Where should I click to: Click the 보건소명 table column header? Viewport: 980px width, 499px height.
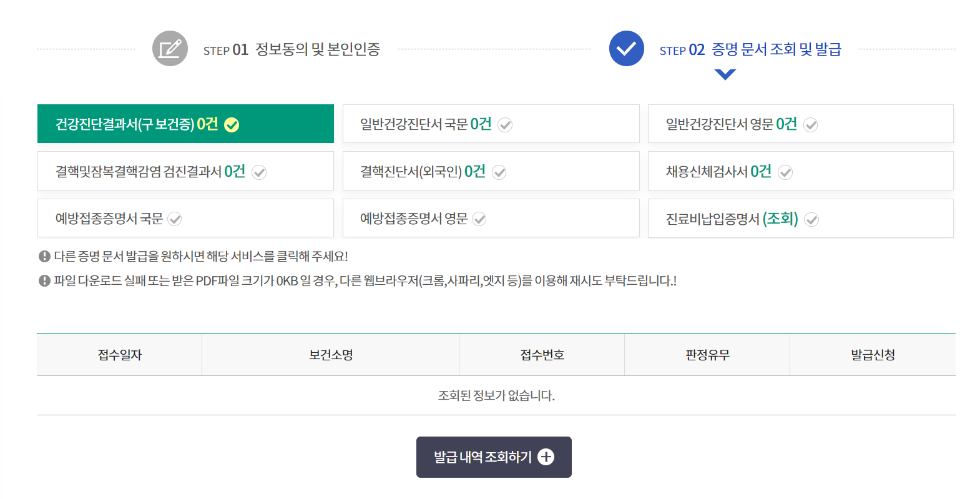click(330, 354)
